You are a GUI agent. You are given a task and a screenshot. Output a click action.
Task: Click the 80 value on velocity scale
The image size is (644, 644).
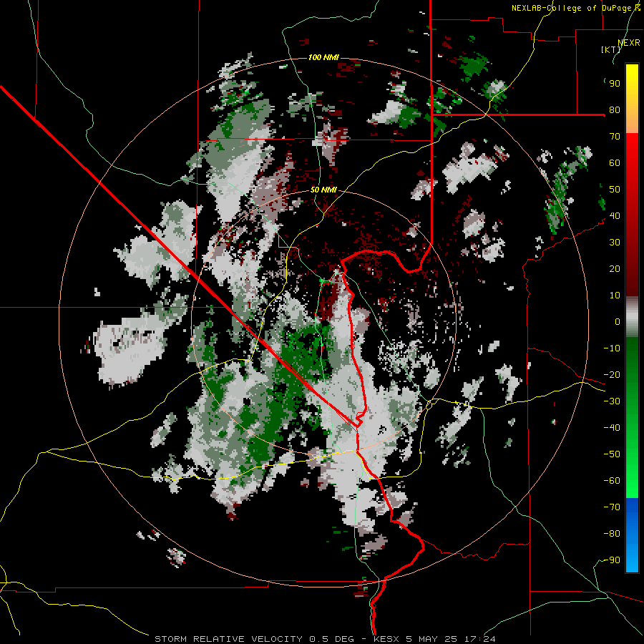click(x=615, y=109)
